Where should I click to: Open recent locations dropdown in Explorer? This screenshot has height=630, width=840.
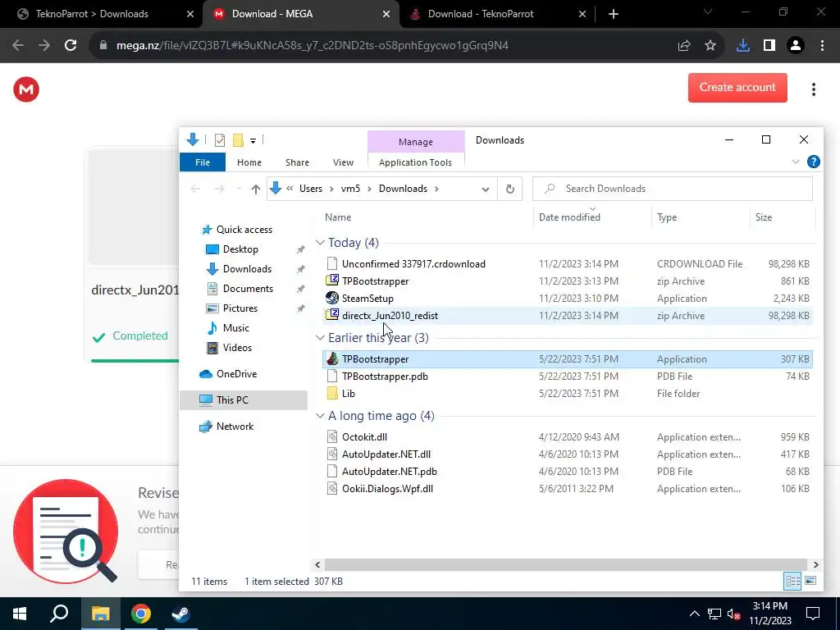point(239,189)
